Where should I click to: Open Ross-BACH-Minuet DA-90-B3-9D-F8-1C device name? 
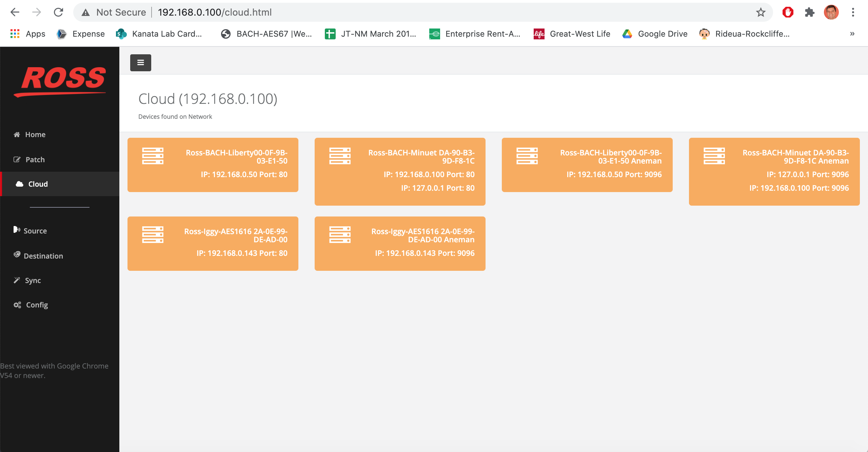tap(421, 157)
